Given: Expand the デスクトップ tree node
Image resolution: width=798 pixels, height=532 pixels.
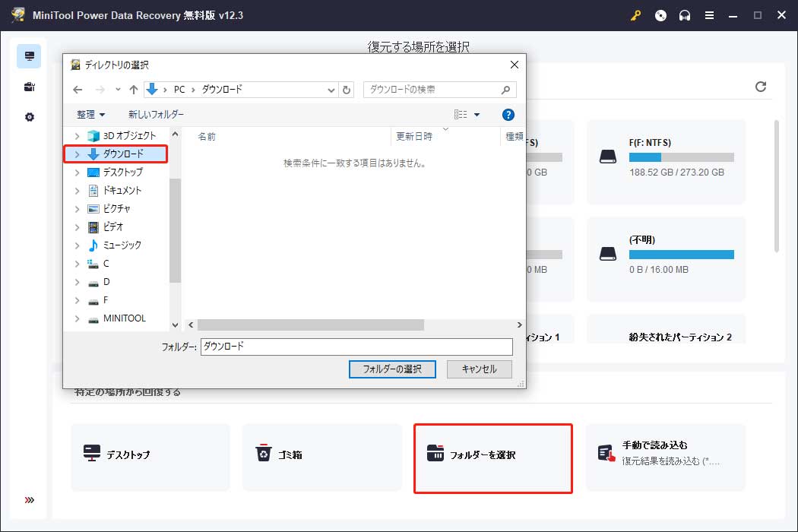Looking at the screenshot, I should [77, 172].
